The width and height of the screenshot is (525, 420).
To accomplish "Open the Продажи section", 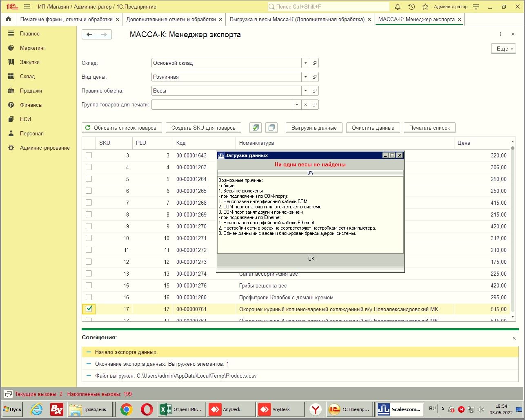I will point(31,91).
